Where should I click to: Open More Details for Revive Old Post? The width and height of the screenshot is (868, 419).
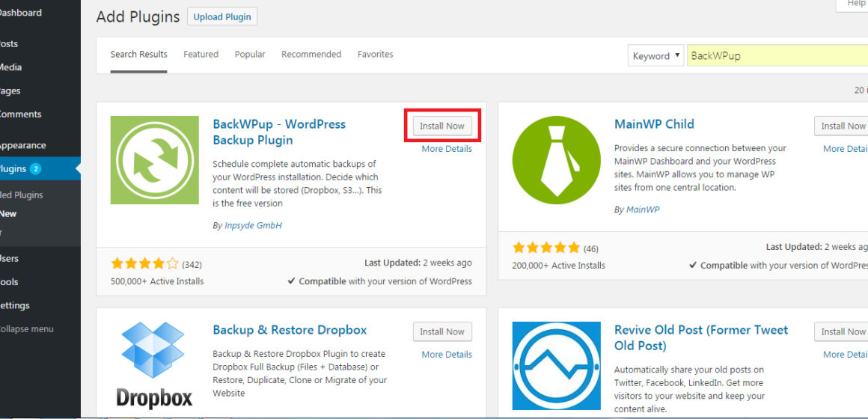click(x=846, y=354)
